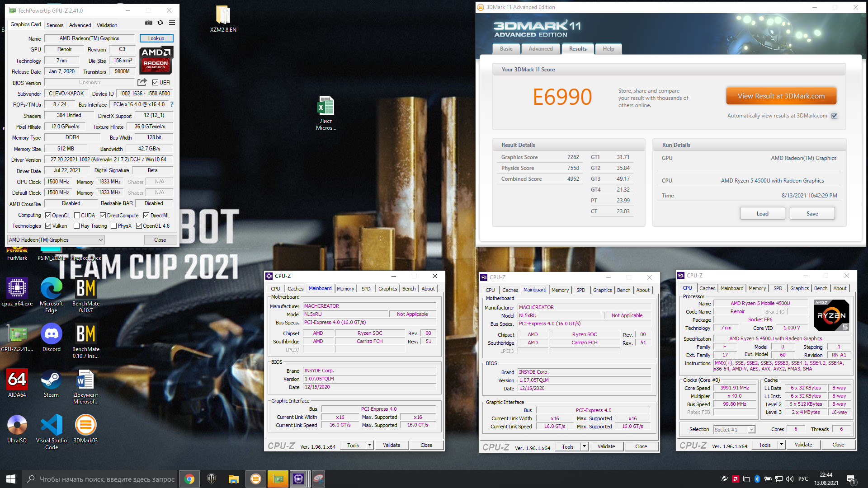868x488 pixels.
Task: Click the taskbar clock showing 22:44
Action: pos(826,479)
